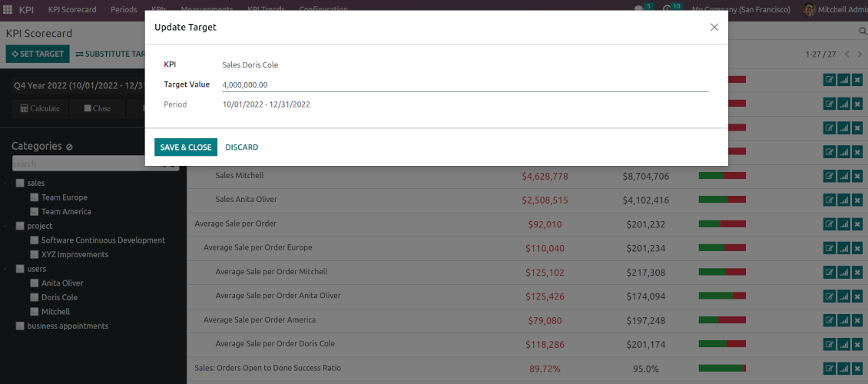This screenshot has height=384, width=868.
Task: Close the Update Target dialog with X
Action: [714, 27]
